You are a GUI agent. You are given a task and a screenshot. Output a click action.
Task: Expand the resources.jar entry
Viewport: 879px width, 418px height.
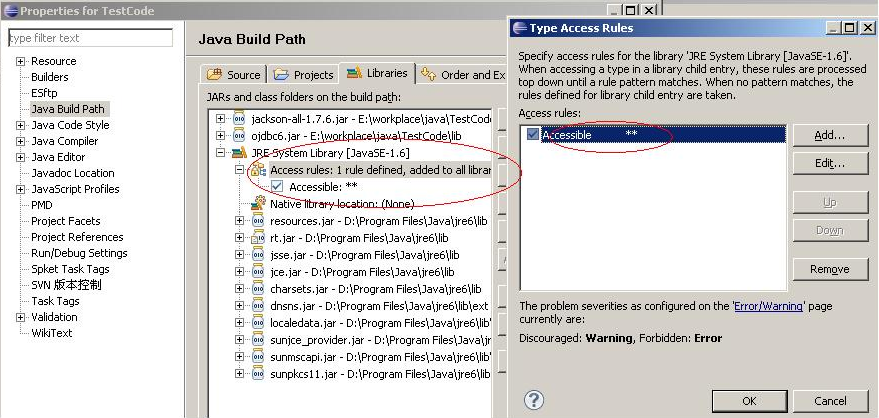click(239, 221)
